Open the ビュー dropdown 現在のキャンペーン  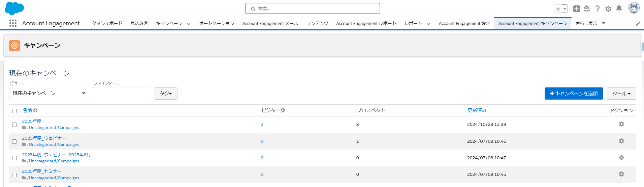pos(48,93)
